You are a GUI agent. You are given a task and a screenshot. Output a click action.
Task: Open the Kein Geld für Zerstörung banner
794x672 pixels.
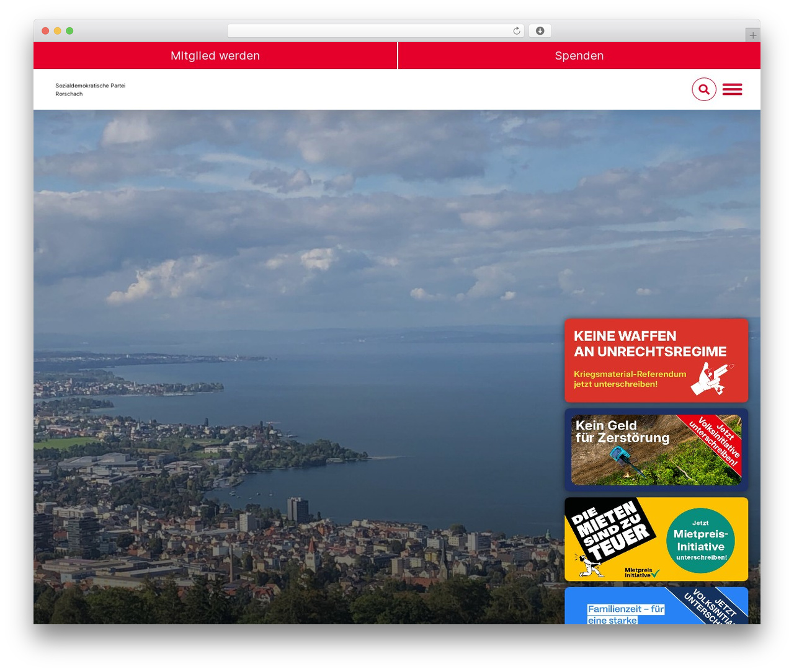(656, 450)
